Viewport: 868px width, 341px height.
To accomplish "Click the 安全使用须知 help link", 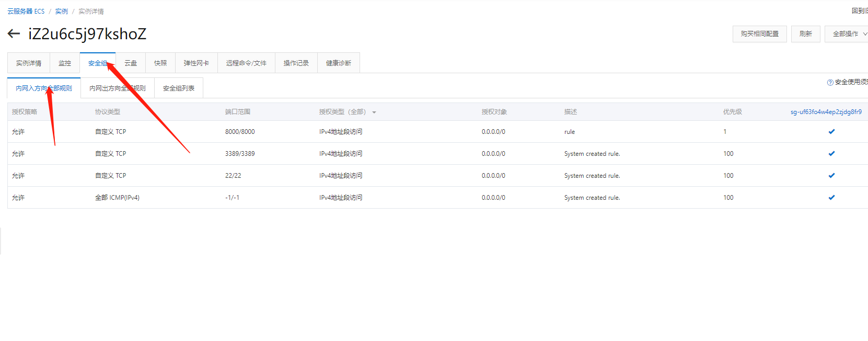I will 851,82.
